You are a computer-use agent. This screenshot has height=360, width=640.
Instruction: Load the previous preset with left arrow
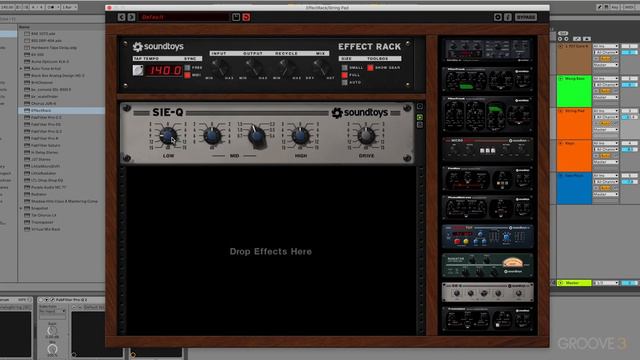(x=121, y=17)
